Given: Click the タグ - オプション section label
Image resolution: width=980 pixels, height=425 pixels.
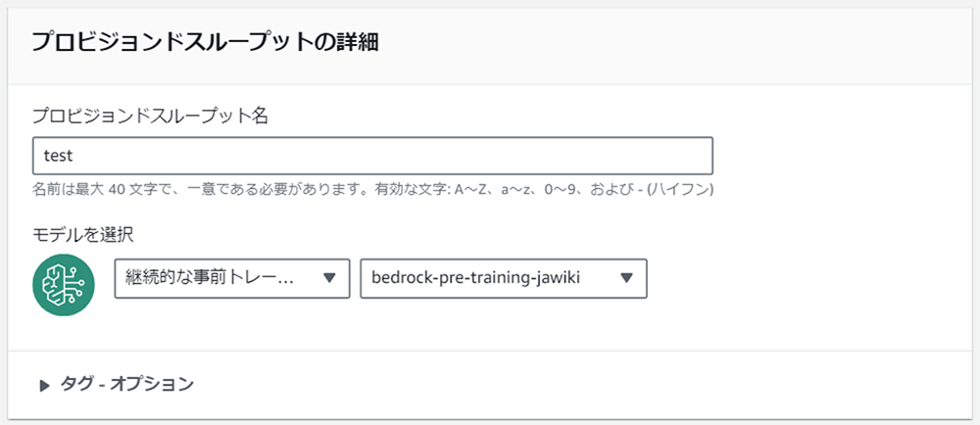Looking at the screenshot, I should pyautogui.click(x=126, y=384).
